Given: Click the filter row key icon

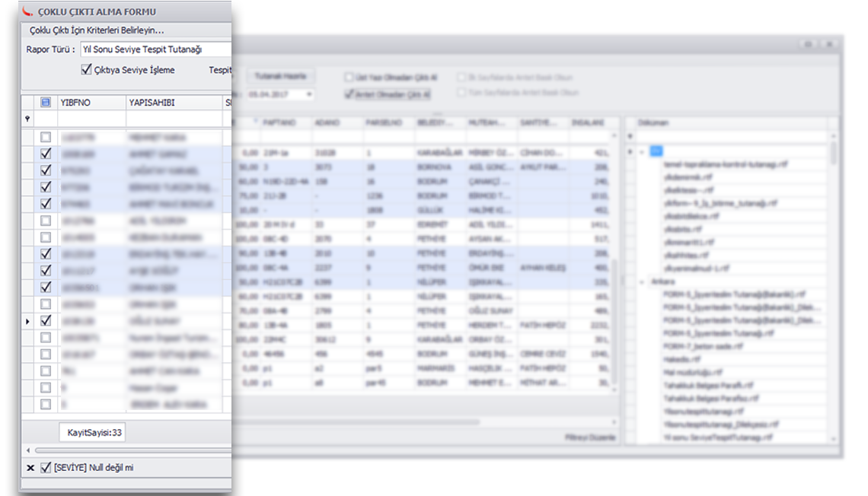Looking at the screenshot, I should pyautogui.click(x=28, y=119).
